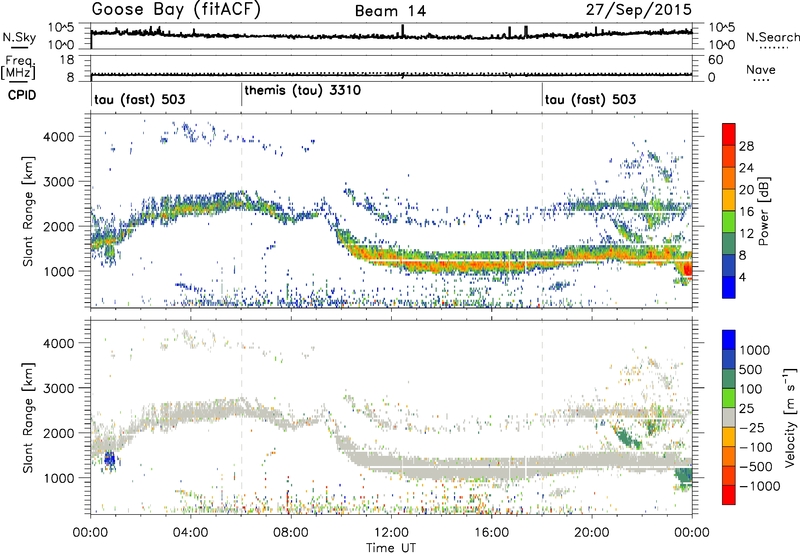This screenshot has width=800, height=554.
Task: Click the Slant Range label of power panel
Action: (x=28, y=211)
